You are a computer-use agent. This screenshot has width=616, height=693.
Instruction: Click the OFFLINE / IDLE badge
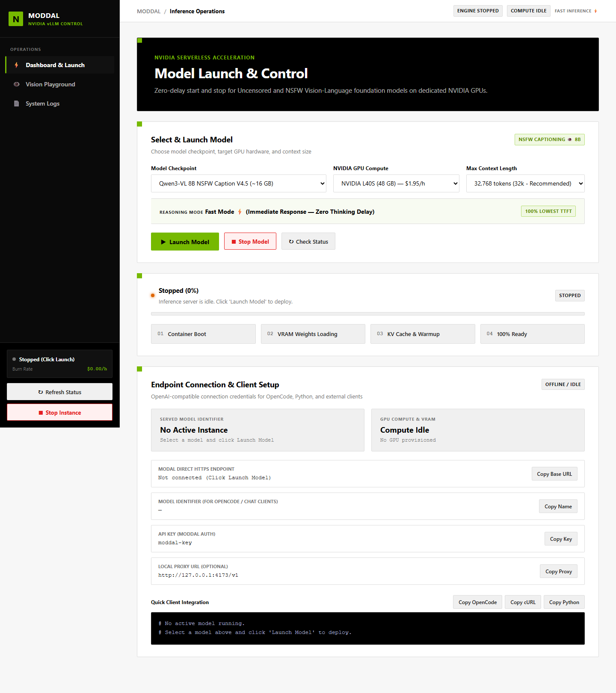(x=563, y=384)
